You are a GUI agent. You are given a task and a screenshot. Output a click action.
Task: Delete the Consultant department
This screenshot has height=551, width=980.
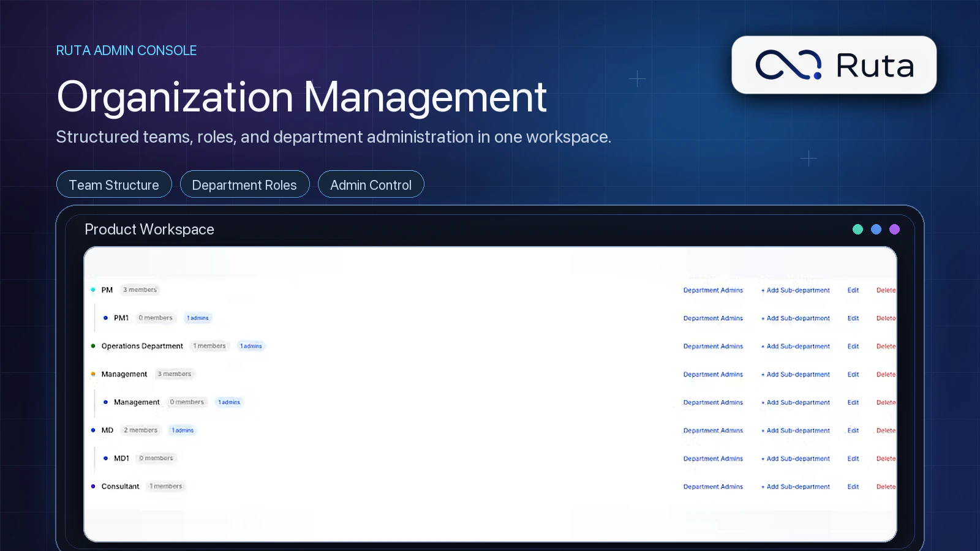pos(886,487)
